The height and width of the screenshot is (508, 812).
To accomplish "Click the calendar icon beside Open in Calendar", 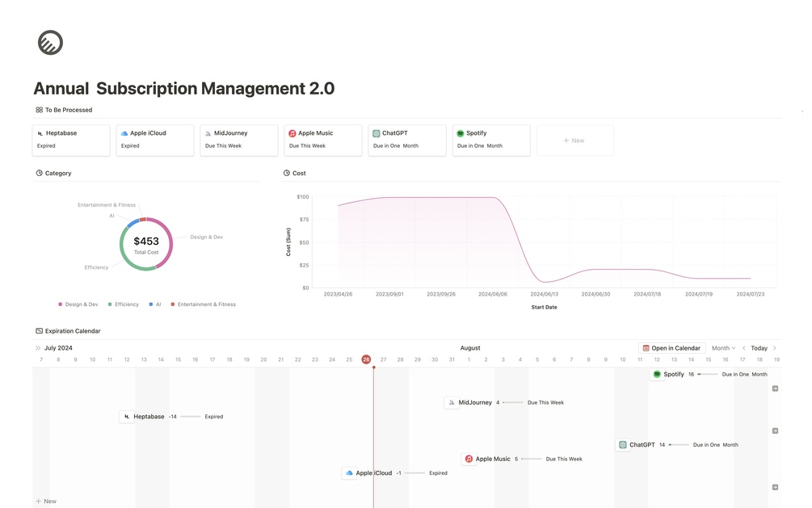I will click(x=646, y=348).
